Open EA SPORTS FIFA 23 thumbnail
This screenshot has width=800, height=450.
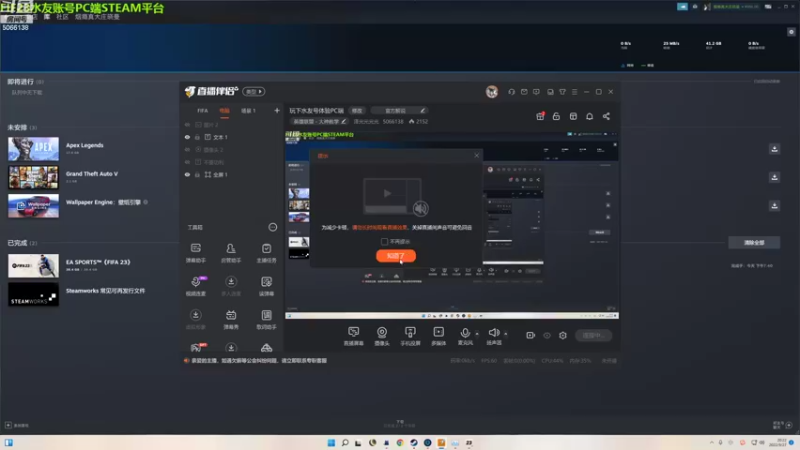point(33,266)
